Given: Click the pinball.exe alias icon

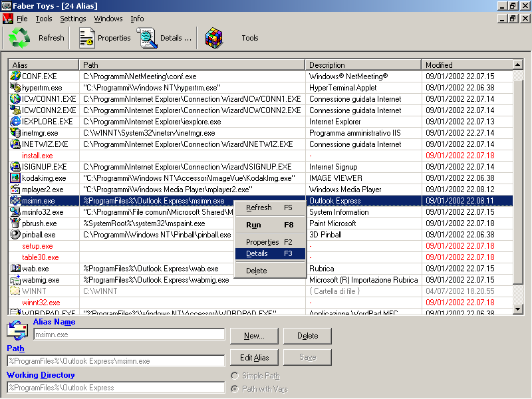Looking at the screenshot, I should (16, 235).
